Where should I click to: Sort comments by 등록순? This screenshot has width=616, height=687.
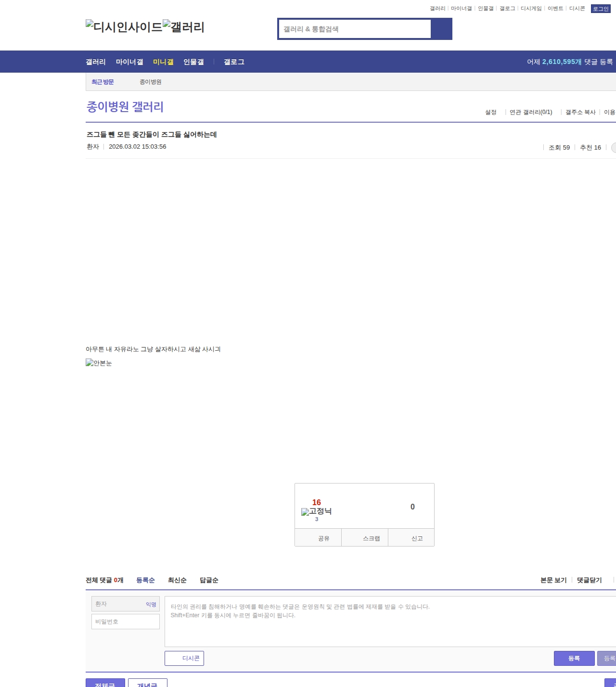point(145,580)
